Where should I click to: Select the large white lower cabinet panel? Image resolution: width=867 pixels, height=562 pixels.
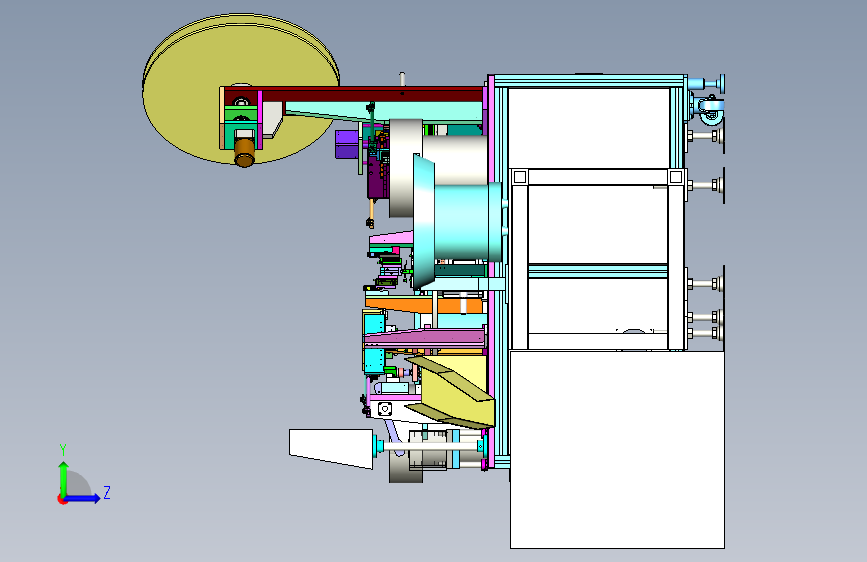point(617,449)
